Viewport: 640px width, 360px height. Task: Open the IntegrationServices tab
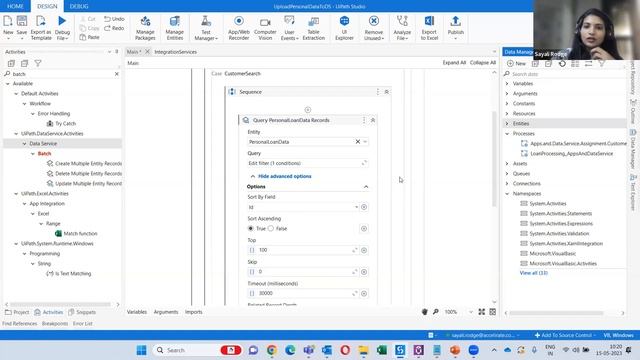tap(176, 52)
